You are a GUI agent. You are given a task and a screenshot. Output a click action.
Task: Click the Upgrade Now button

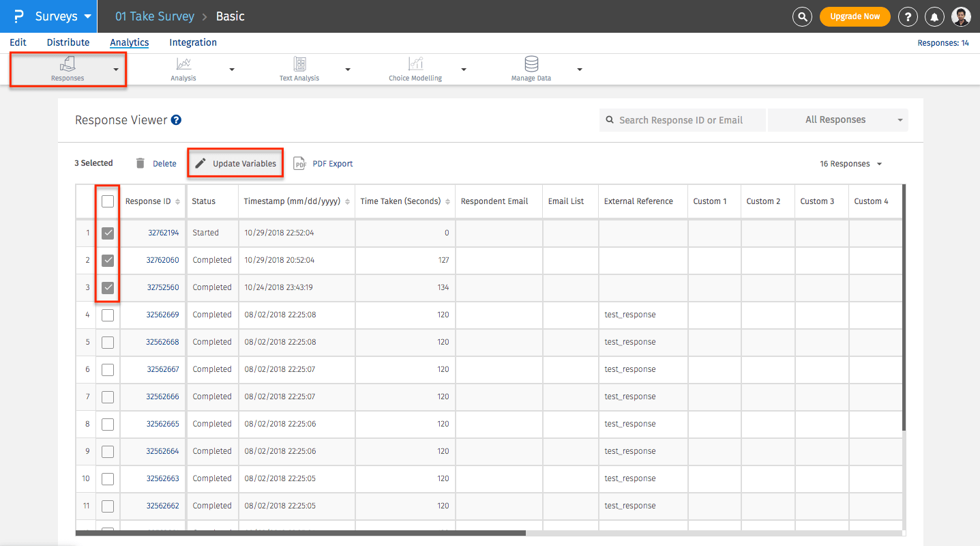click(855, 16)
